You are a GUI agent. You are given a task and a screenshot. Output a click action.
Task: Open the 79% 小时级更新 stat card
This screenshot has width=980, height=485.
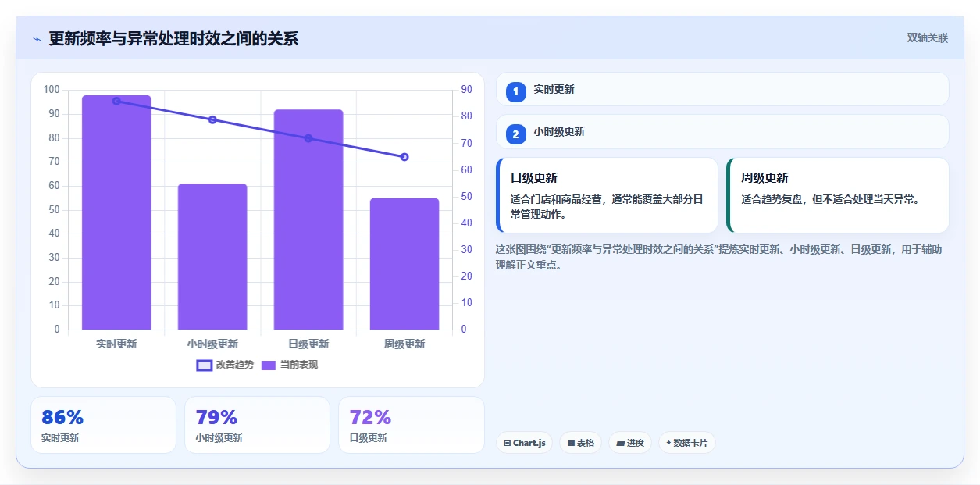pyautogui.click(x=257, y=425)
